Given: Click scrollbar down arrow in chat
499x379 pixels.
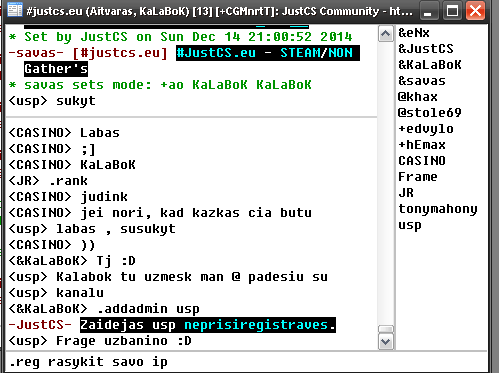Looking at the screenshot, I should tap(386, 341).
